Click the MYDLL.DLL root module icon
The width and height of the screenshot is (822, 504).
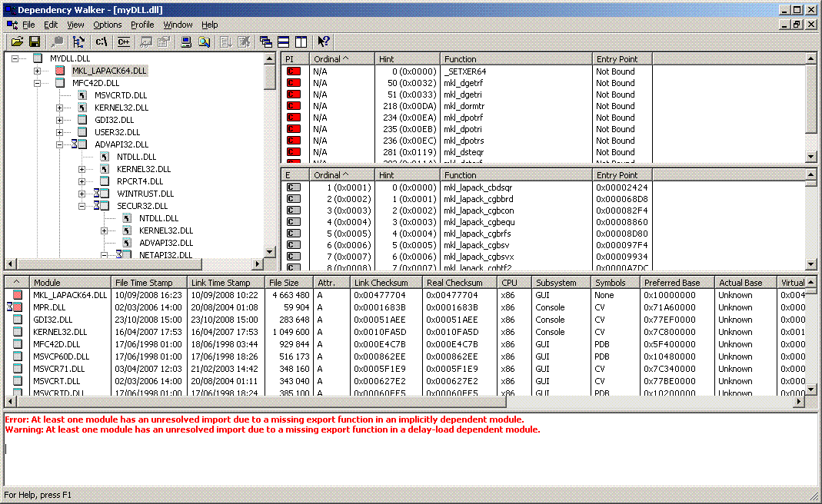[x=38, y=58]
